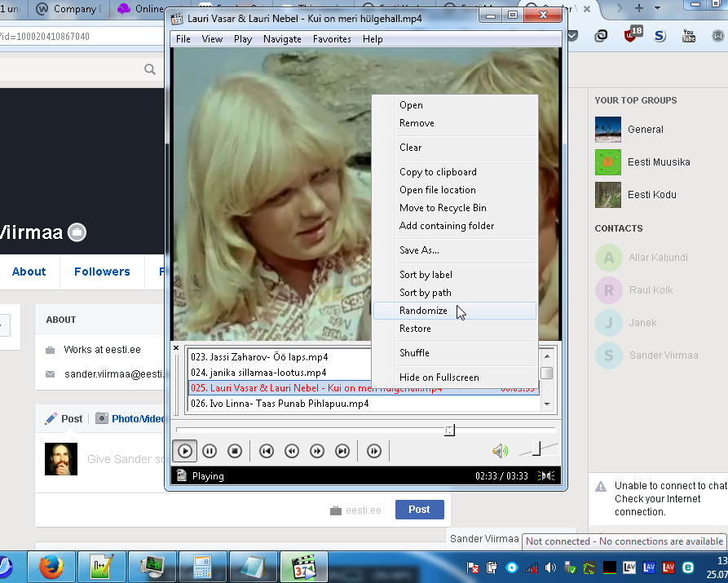
Task: Pause the video playback
Action: 210,451
